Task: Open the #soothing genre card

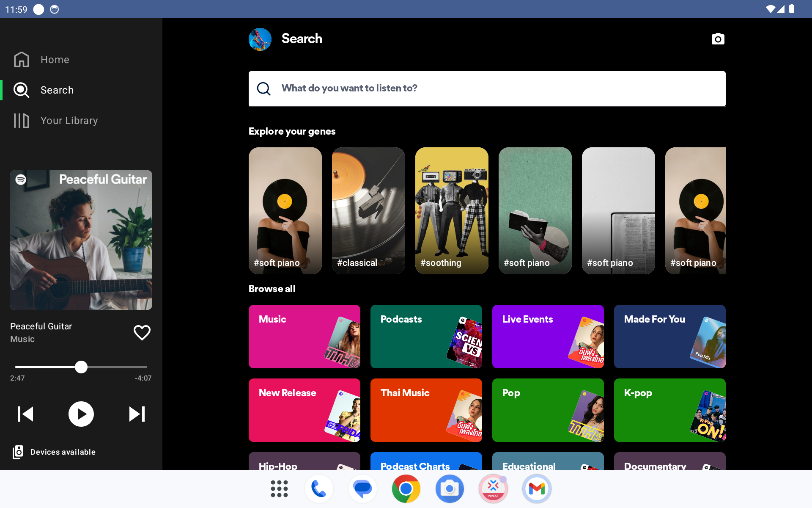Action: pyautogui.click(x=452, y=210)
